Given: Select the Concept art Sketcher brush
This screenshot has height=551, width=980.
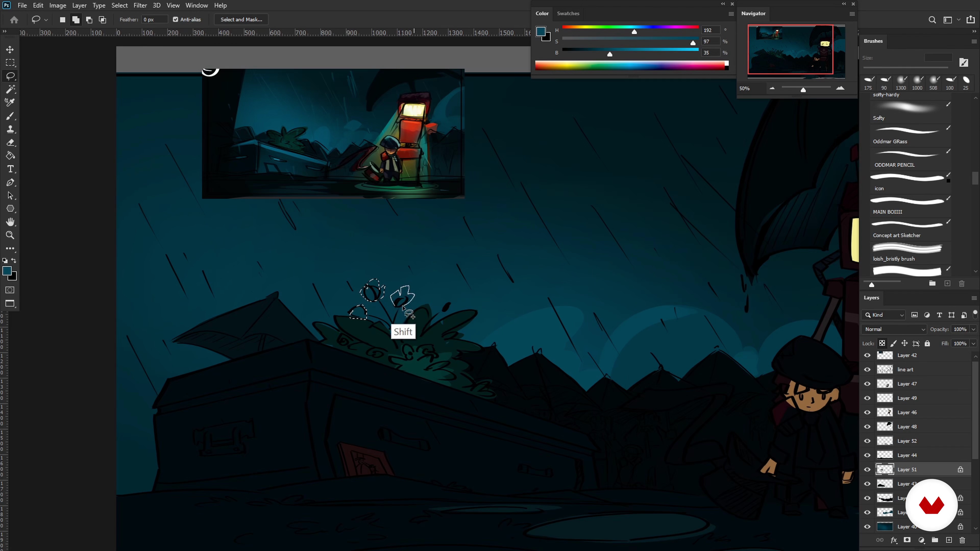Looking at the screenshot, I should point(911,230).
